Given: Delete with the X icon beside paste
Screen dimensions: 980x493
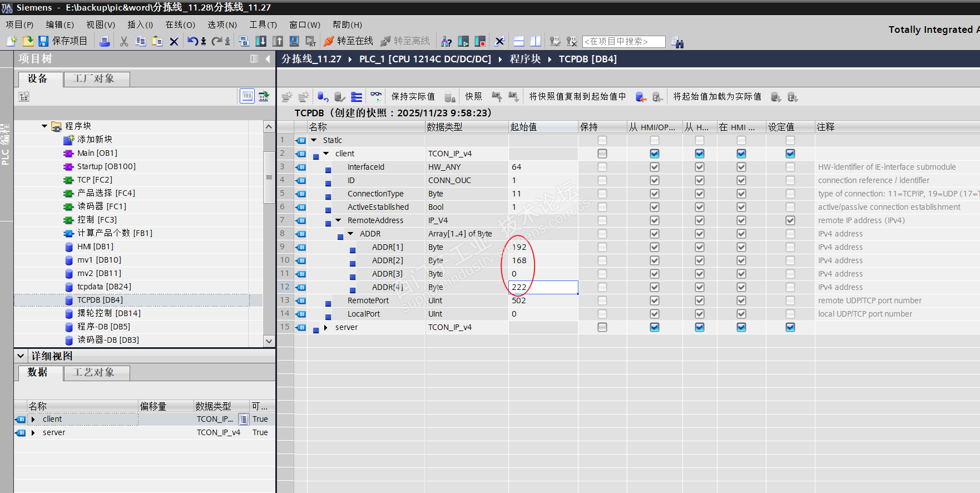Looking at the screenshot, I should point(174,41).
